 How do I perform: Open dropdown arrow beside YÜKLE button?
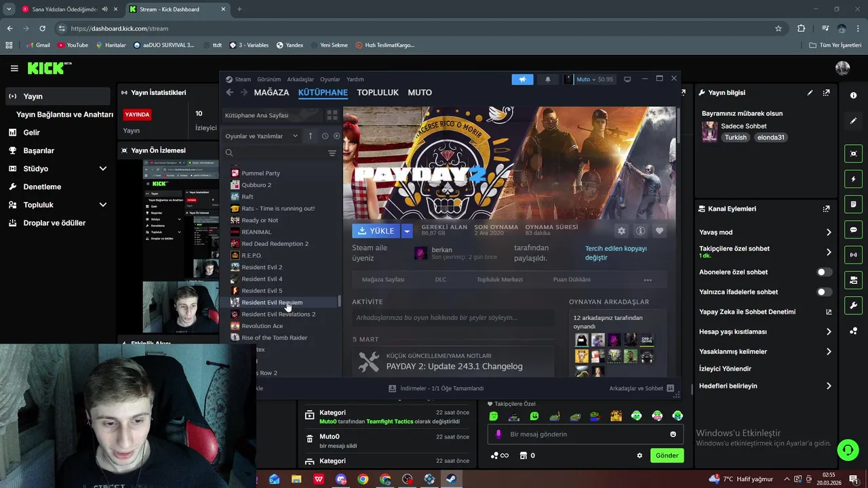click(407, 231)
